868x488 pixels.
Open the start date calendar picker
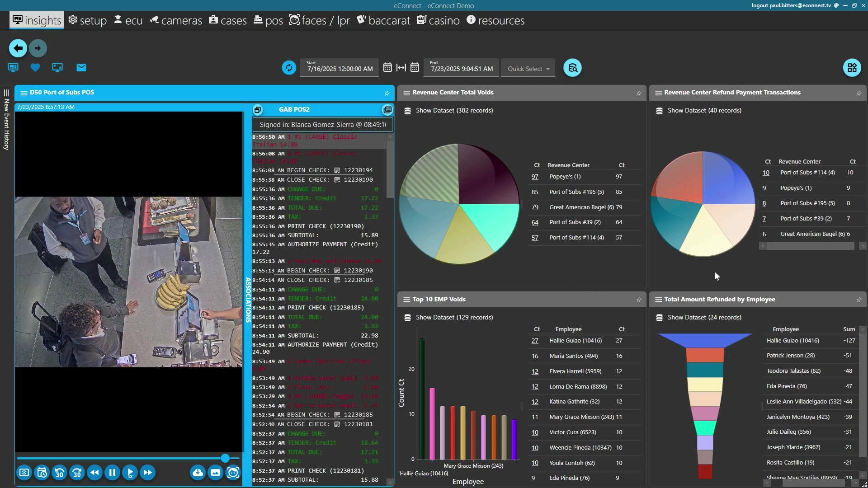tap(387, 68)
